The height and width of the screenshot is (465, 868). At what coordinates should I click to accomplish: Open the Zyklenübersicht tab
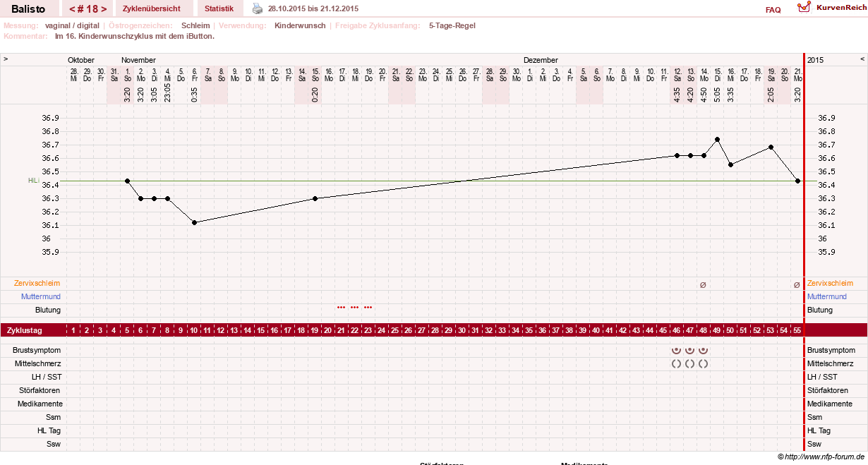[151, 8]
